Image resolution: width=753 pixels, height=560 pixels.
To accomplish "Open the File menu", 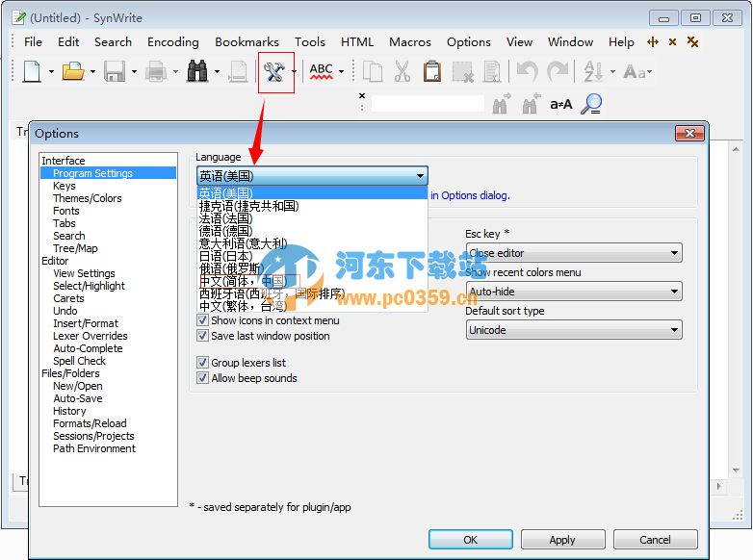I will (x=33, y=42).
